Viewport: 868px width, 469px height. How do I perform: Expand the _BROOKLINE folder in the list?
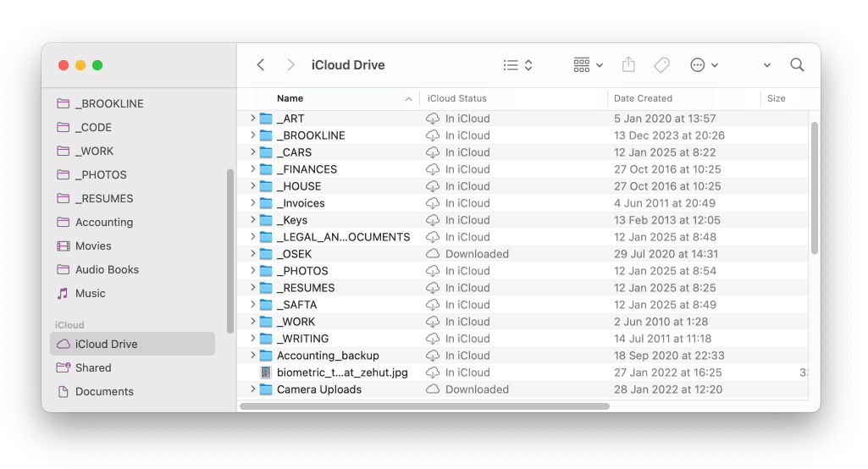(253, 135)
